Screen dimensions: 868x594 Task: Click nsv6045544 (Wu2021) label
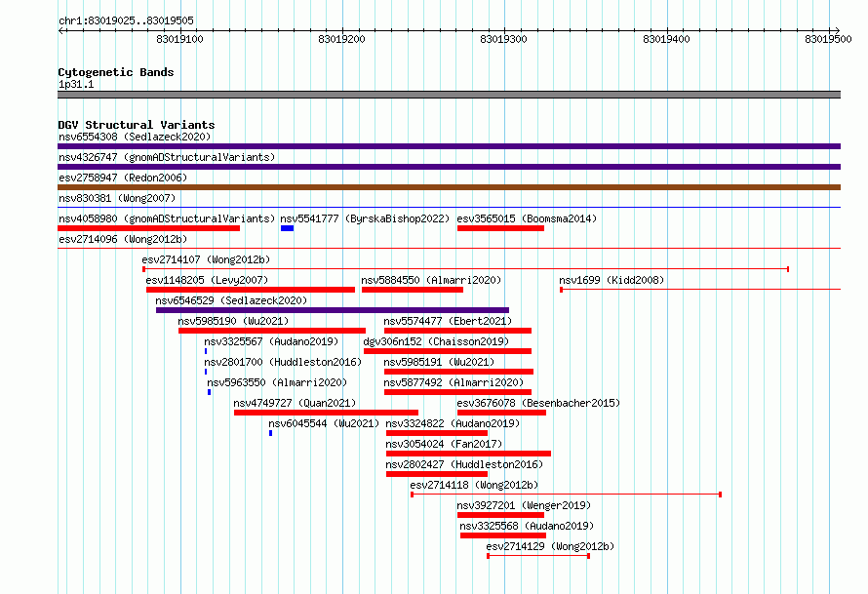(324, 423)
